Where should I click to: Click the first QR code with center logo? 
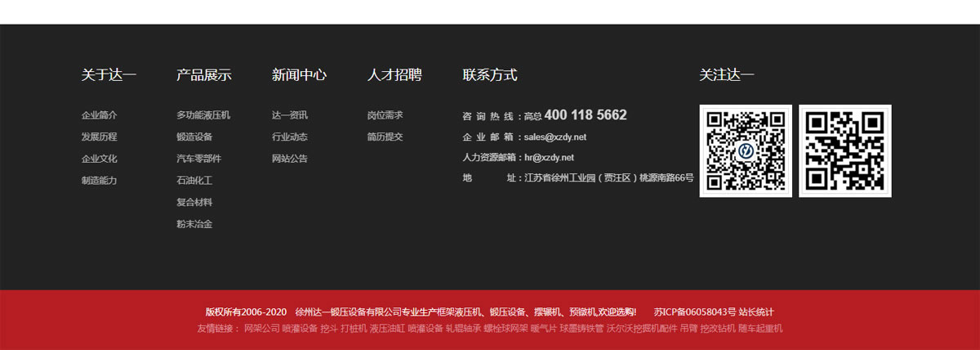point(746,151)
